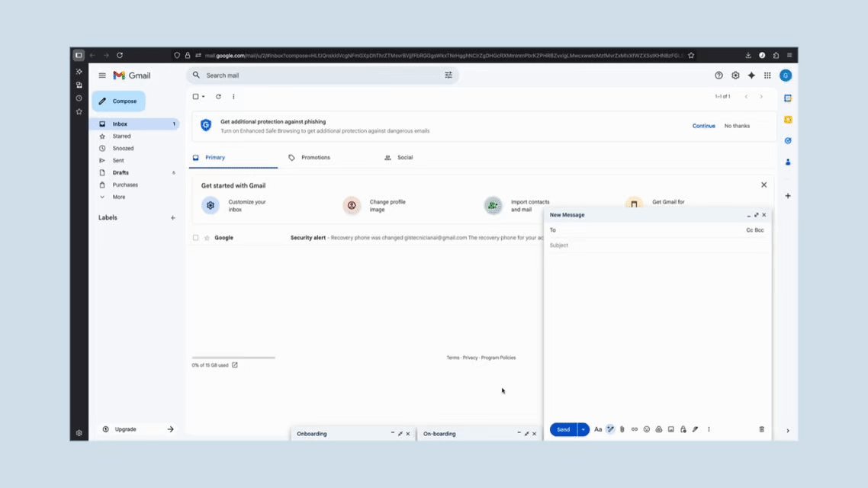Open the Social tab

[404, 158]
